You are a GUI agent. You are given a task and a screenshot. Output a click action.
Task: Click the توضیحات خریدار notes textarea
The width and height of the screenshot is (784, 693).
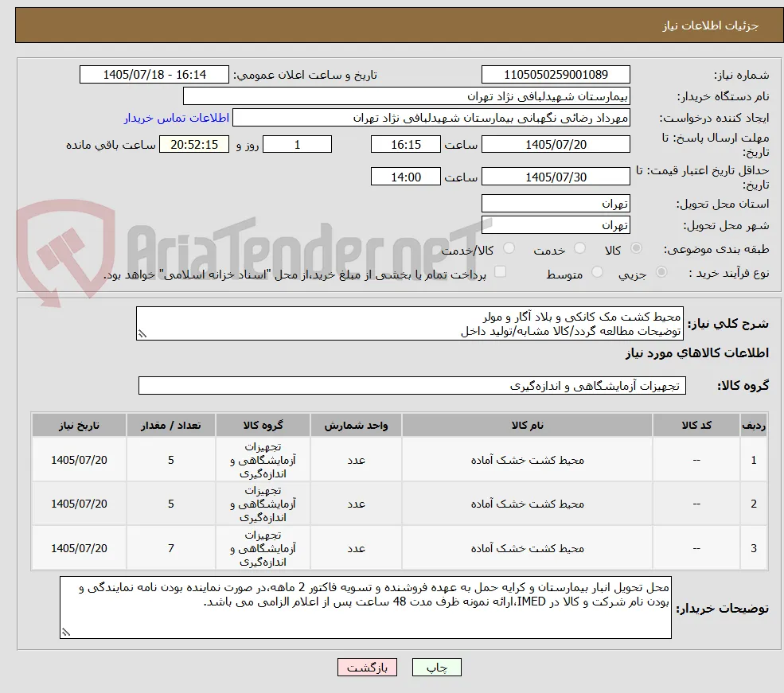[x=365, y=608]
